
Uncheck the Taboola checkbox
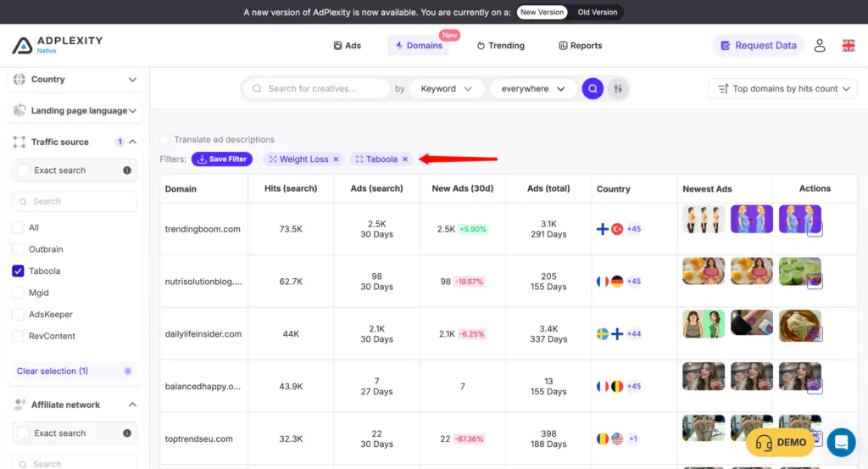18,271
